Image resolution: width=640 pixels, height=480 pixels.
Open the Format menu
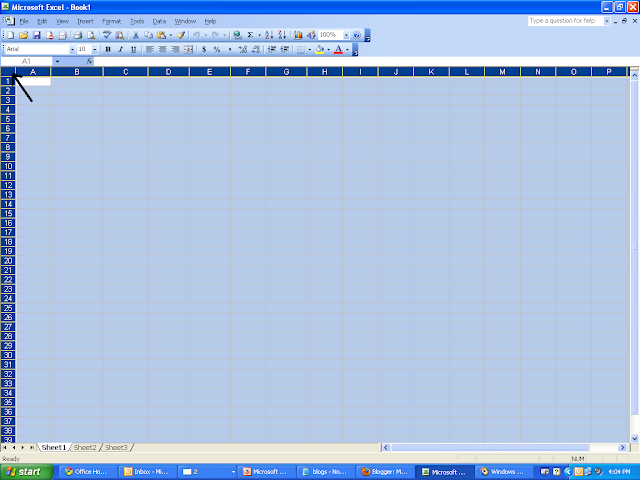[x=111, y=21]
